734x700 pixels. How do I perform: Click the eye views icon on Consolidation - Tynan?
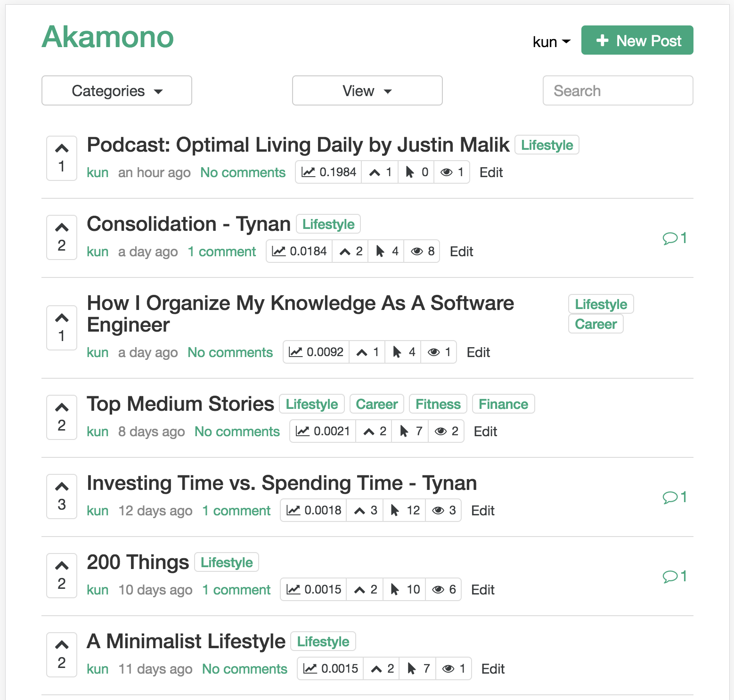[417, 251]
